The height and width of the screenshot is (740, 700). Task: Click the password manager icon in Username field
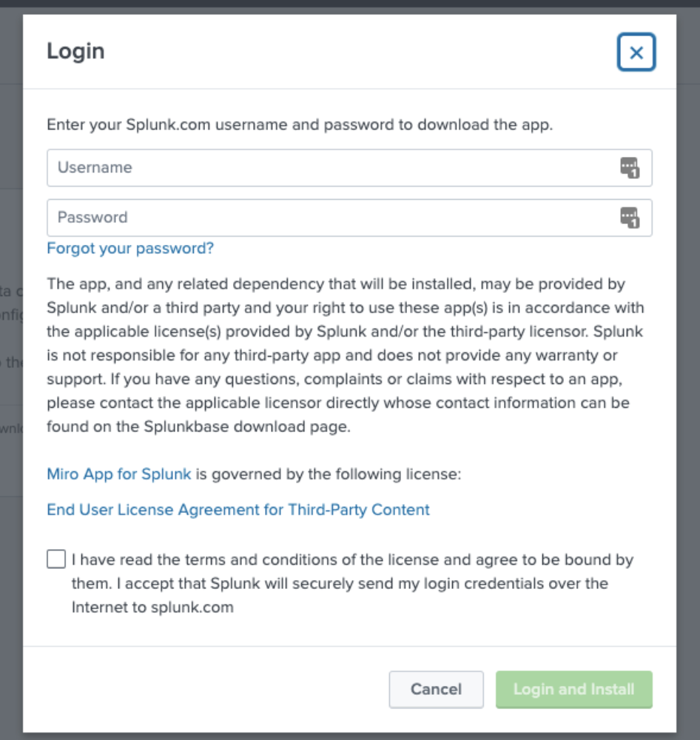(629, 168)
